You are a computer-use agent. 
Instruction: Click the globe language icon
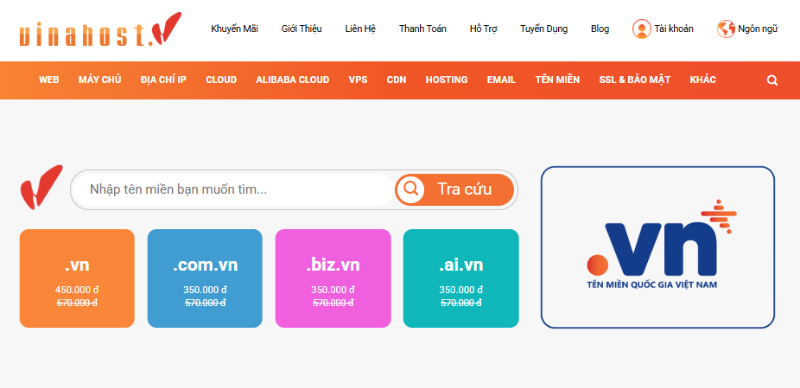726,29
